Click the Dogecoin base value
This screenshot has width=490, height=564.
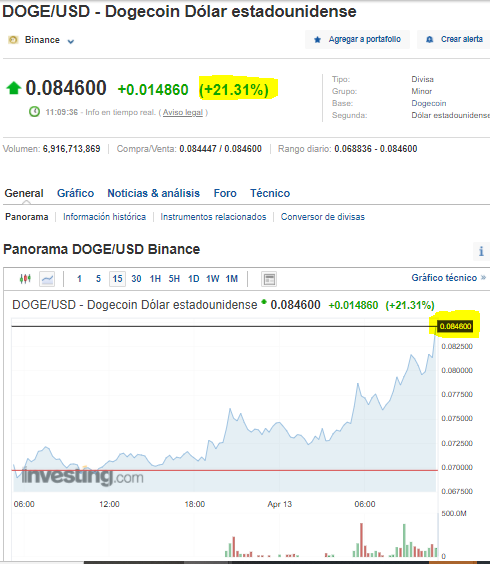point(428,103)
